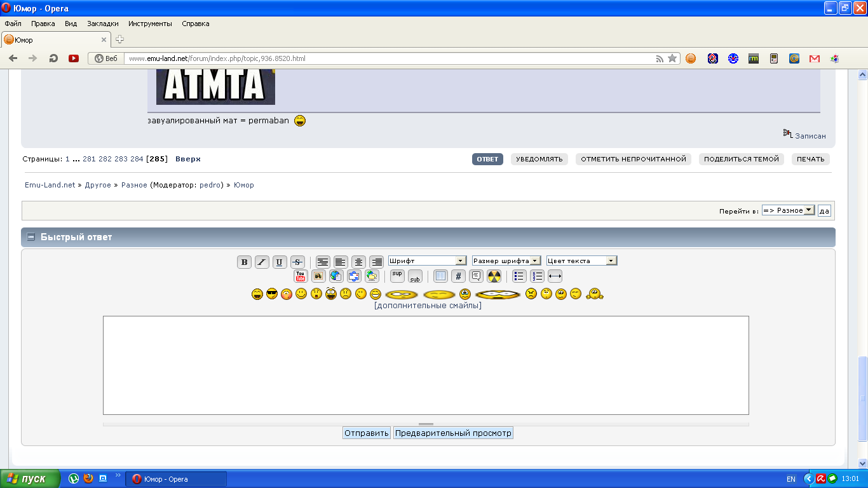Click the code (#) icon

click(458, 276)
